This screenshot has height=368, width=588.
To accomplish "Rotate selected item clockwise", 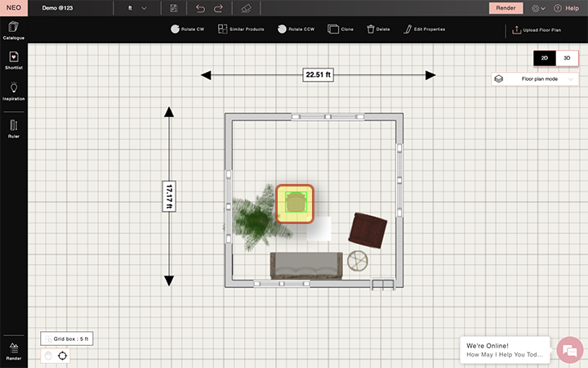I will [188, 29].
